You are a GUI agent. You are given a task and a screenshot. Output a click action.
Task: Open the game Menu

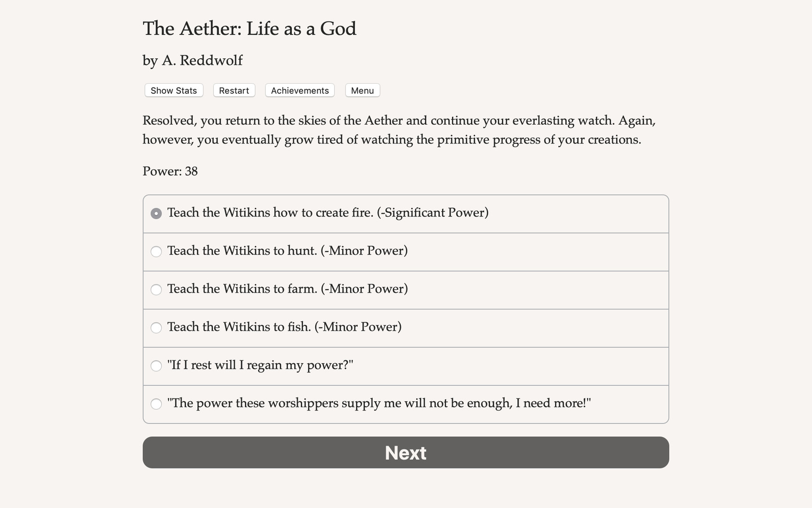click(362, 90)
